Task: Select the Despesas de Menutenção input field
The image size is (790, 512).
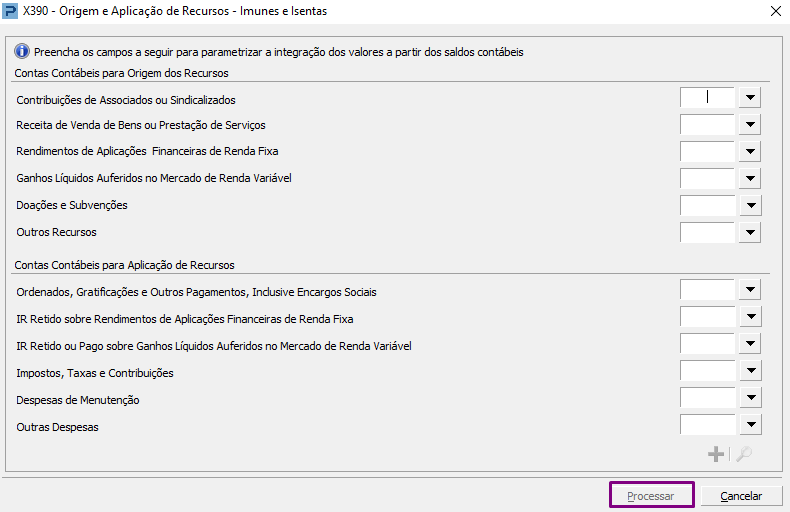Action: (x=707, y=398)
